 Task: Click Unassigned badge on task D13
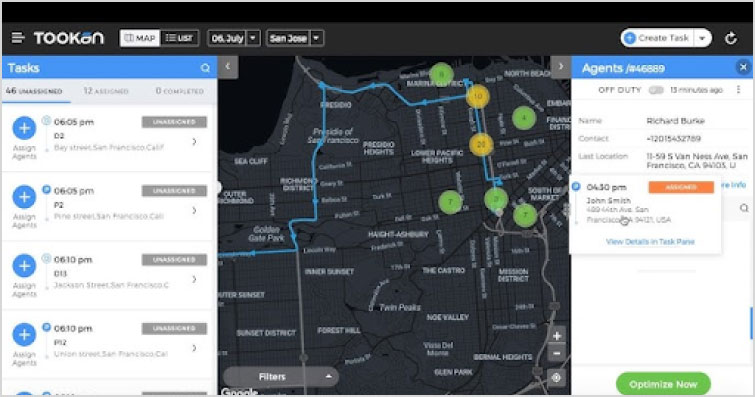pyautogui.click(x=174, y=260)
